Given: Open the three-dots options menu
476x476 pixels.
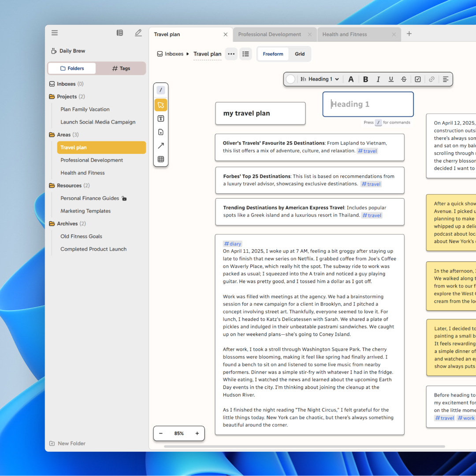Looking at the screenshot, I should tap(231, 54).
